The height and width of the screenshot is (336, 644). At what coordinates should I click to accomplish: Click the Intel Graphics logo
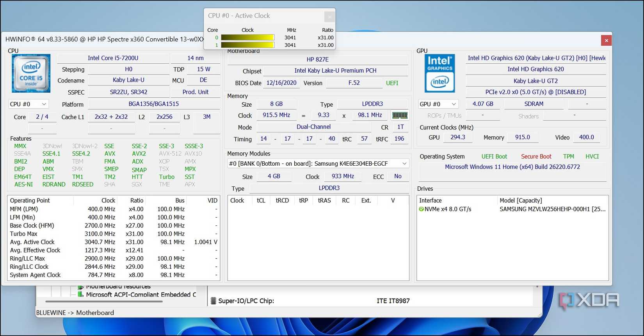coord(439,73)
